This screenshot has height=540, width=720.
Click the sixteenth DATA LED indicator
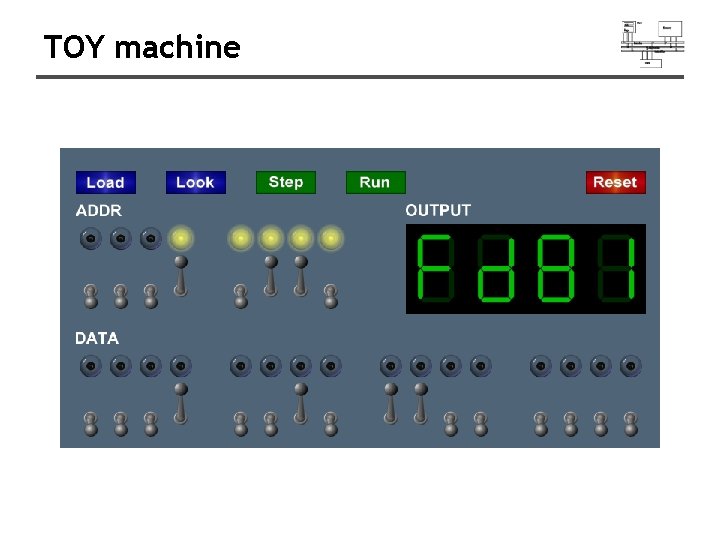coord(631,366)
